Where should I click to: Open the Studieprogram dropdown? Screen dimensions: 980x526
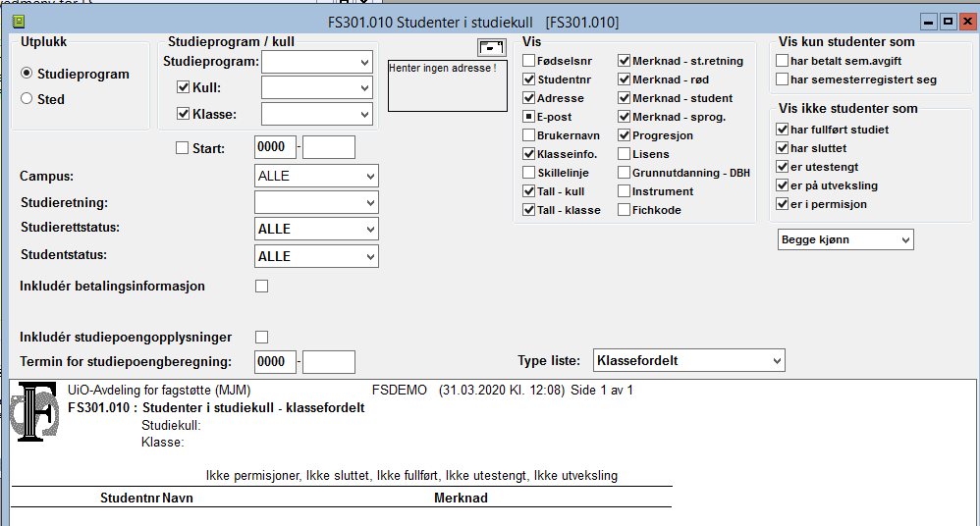click(317, 62)
